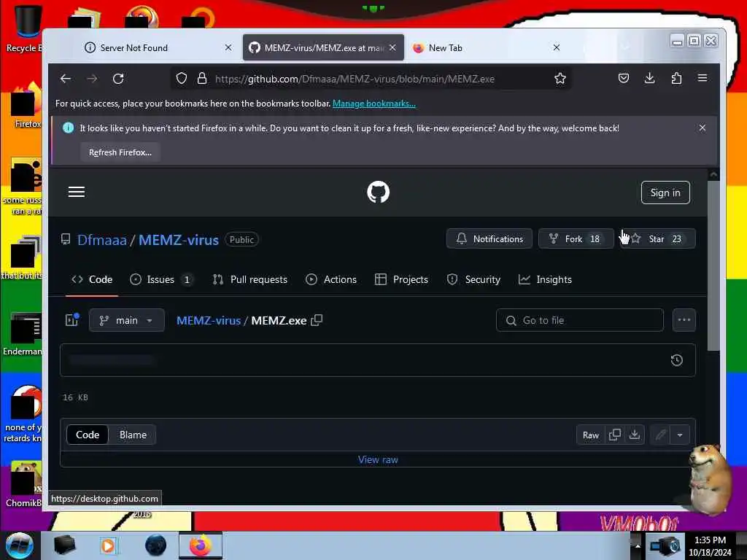Close the New Tab tab
Screen dimensions: 747x560
click(x=557, y=47)
